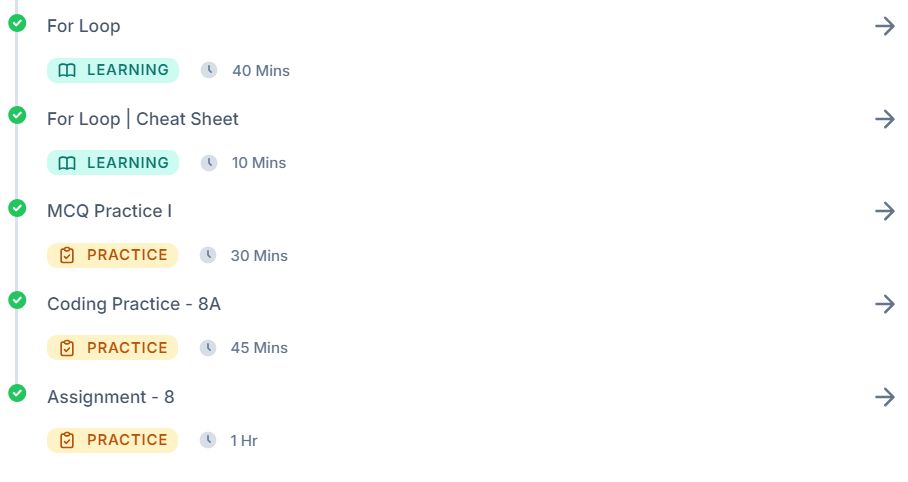Click clock icon next to 1 Hr
908x482 pixels.
coord(208,440)
